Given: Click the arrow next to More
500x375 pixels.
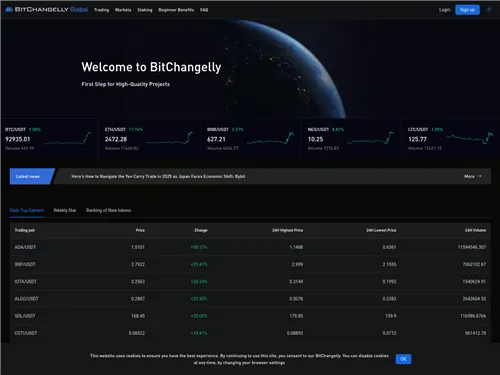Looking at the screenshot, I should coord(479,176).
